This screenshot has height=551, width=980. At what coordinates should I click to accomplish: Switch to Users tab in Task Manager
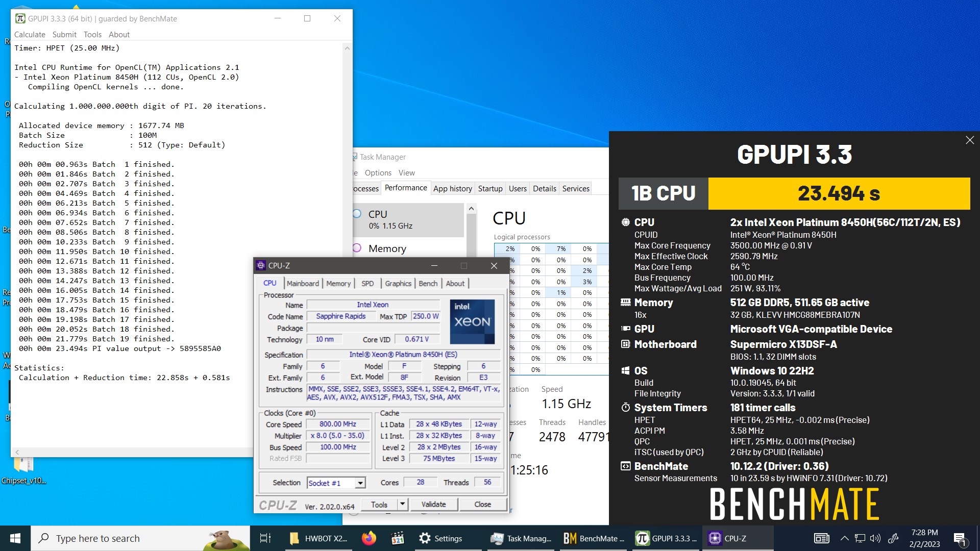coord(518,188)
